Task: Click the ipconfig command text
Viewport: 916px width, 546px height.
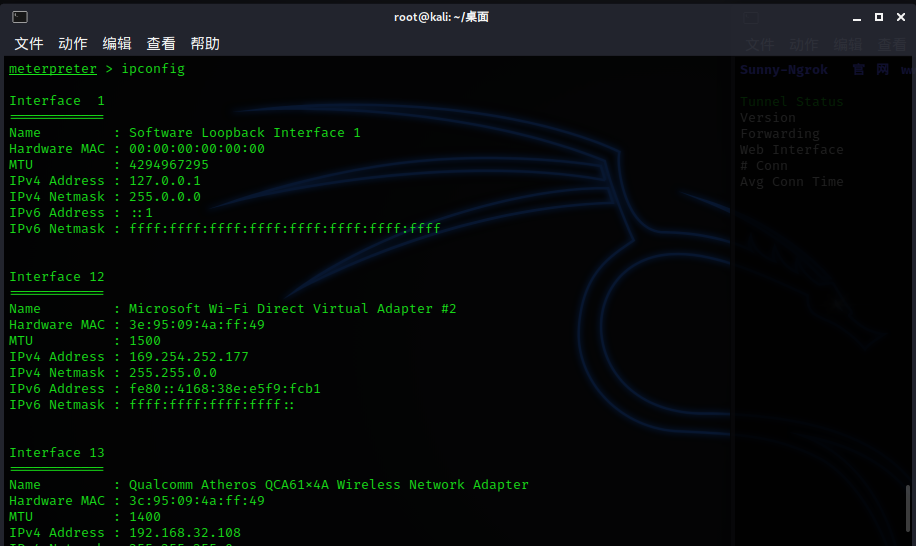Action: [153, 69]
